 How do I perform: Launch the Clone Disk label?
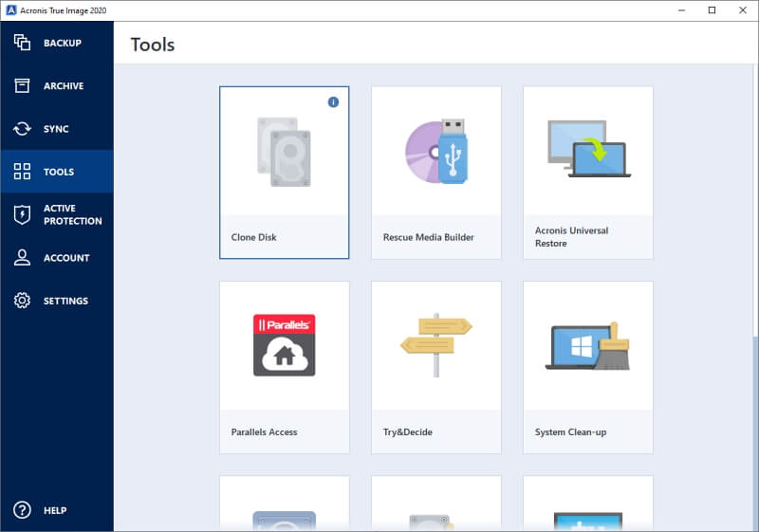click(253, 237)
